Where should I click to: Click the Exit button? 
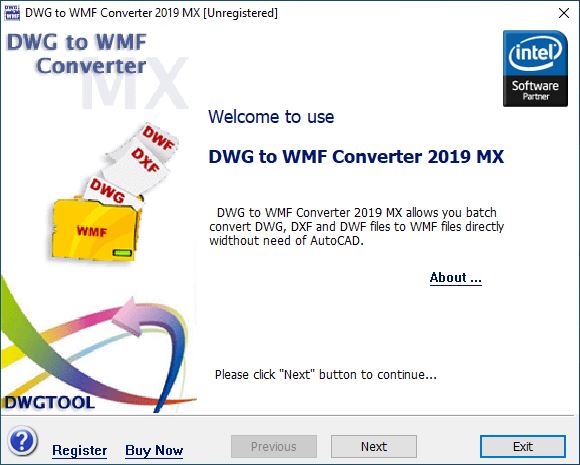click(x=523, y=447)
